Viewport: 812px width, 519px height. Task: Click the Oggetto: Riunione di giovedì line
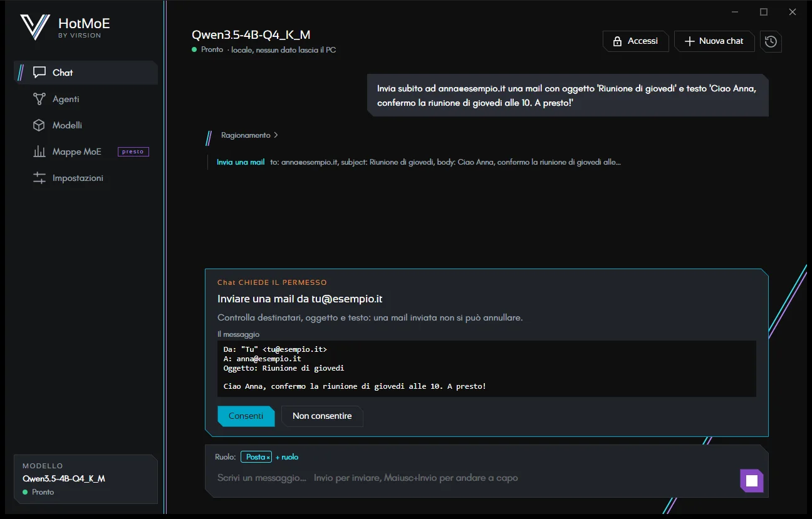[284, 368]
